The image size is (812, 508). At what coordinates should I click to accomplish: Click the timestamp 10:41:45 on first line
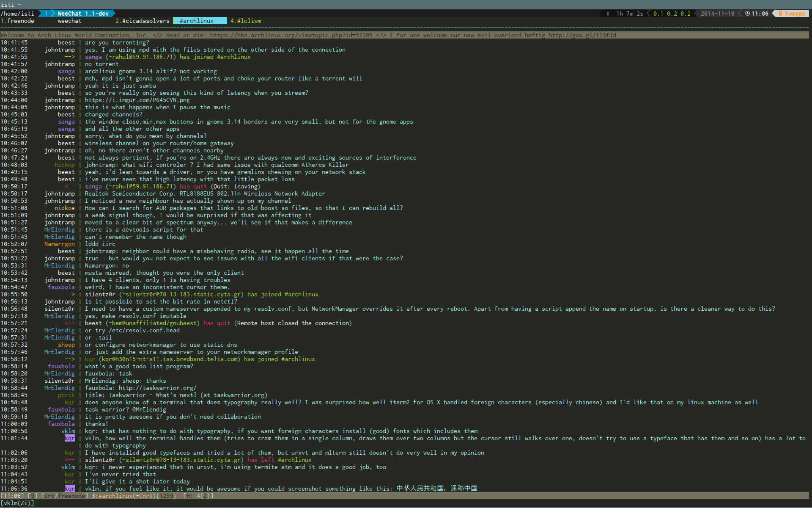14,42
